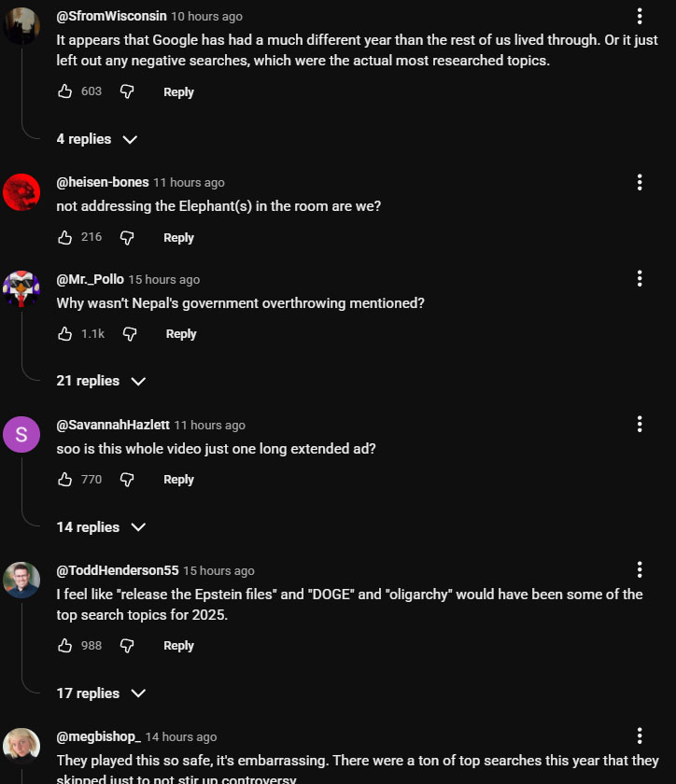Show 14 replies under @SavannahHazlett
The width and height of the screenshot is (676, 784).
coord(101,527)
